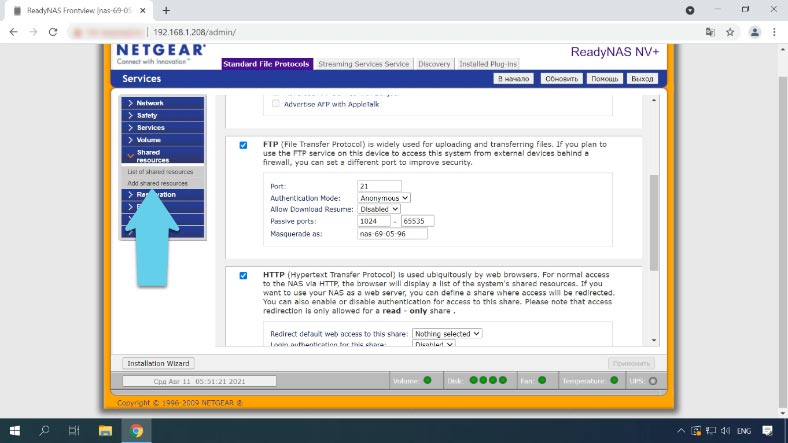This screenshot has width=788, height=443.
Task: Click the Masquerade as field
Action: (x=392, y=234)
